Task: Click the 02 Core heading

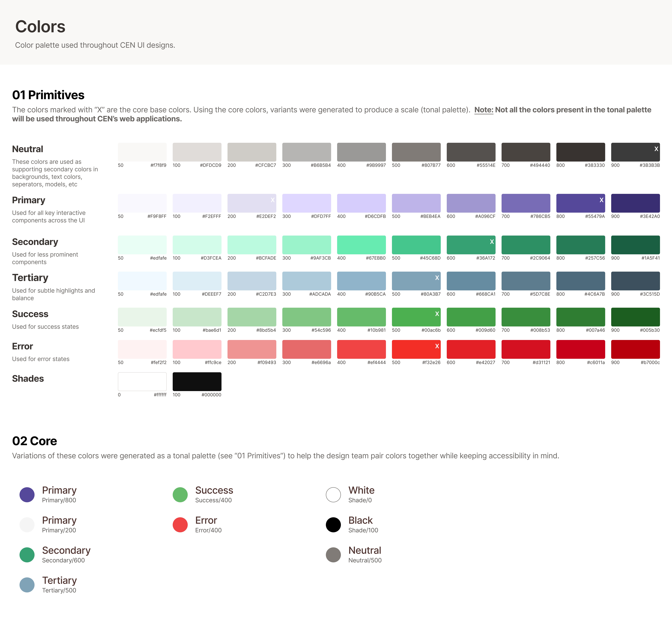Action: (x=34, y=441)
